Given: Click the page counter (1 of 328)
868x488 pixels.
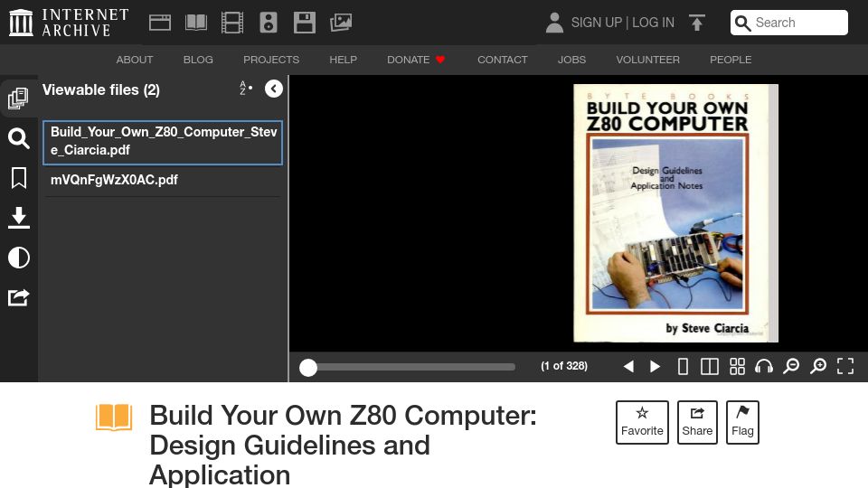Looking at the screenshot, I should tap(564, 366).
